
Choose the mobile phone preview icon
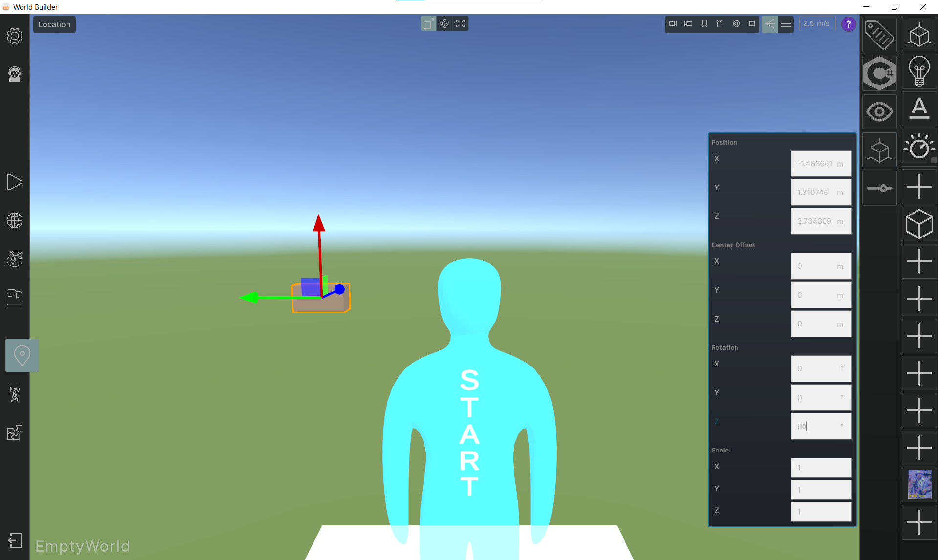point(704,24)
